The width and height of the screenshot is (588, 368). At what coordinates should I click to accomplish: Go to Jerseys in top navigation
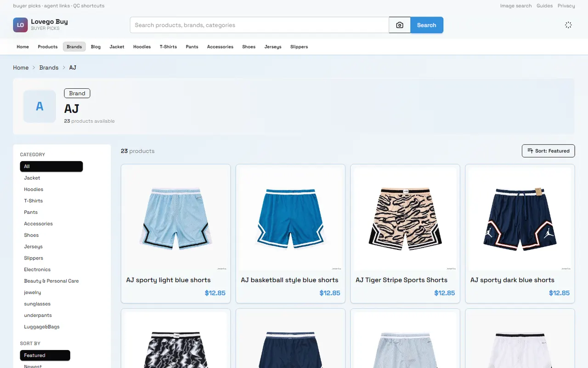(x=273, y=46)
